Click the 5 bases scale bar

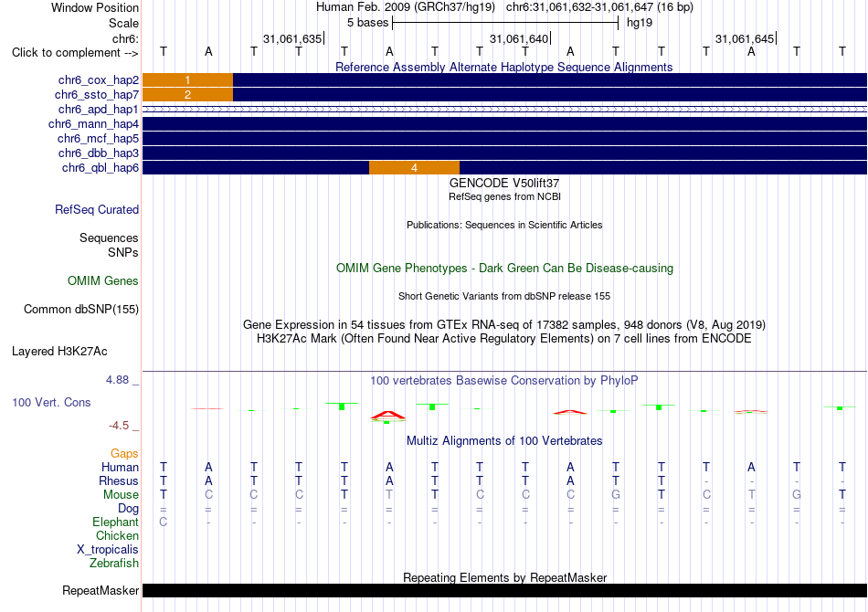(x=505, y=23)
